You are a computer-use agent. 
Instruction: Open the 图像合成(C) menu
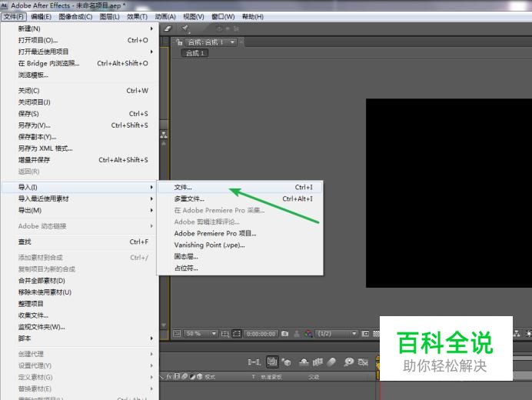75,17
